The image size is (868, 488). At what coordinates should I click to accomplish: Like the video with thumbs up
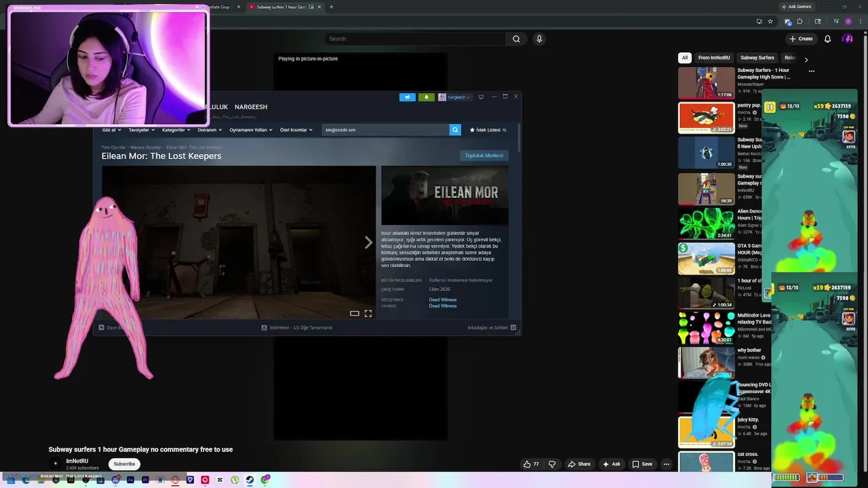point(531,464)
